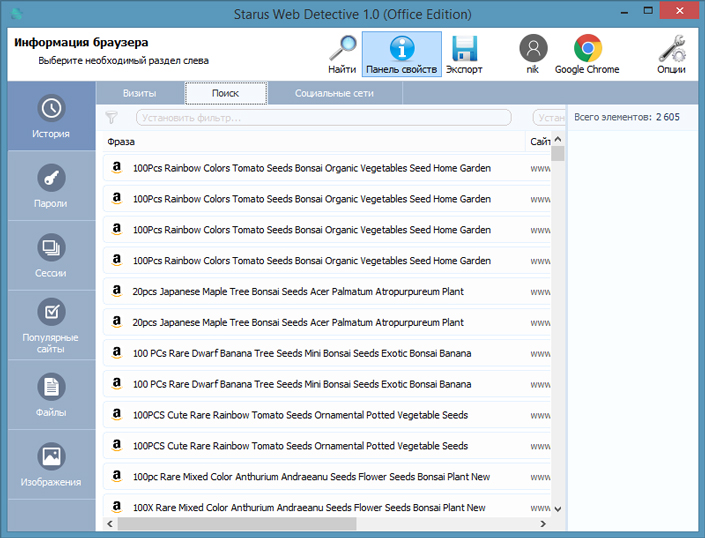Close the Starus Web Detective window

point(679,10)
